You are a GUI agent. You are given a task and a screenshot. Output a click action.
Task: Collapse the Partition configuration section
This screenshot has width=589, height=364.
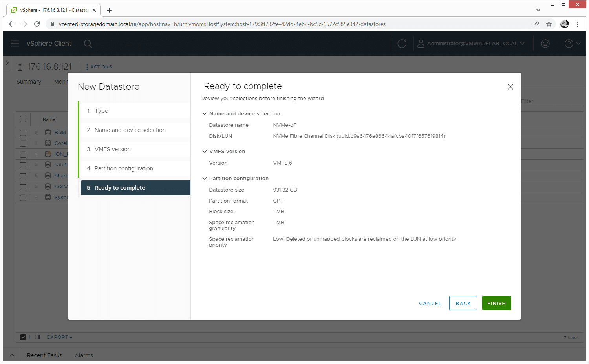204,179
